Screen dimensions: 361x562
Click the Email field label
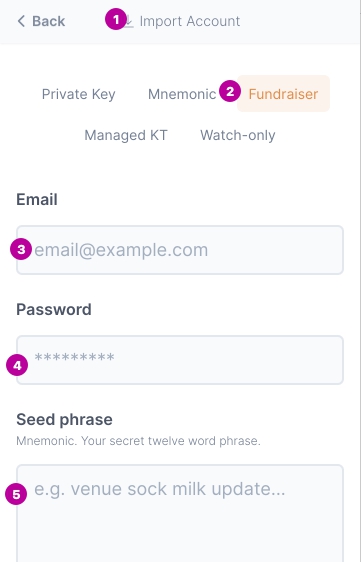(x=37, y=199)
